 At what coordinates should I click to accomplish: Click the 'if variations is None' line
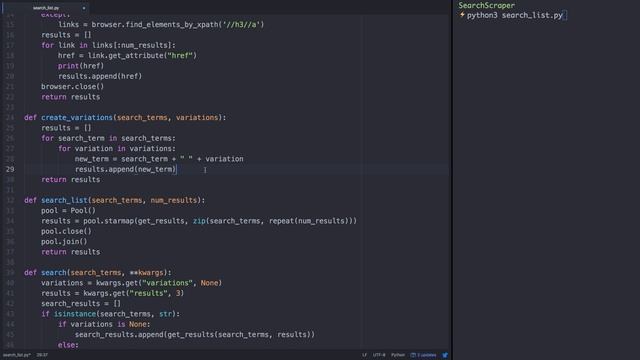(x=104, y=324)
